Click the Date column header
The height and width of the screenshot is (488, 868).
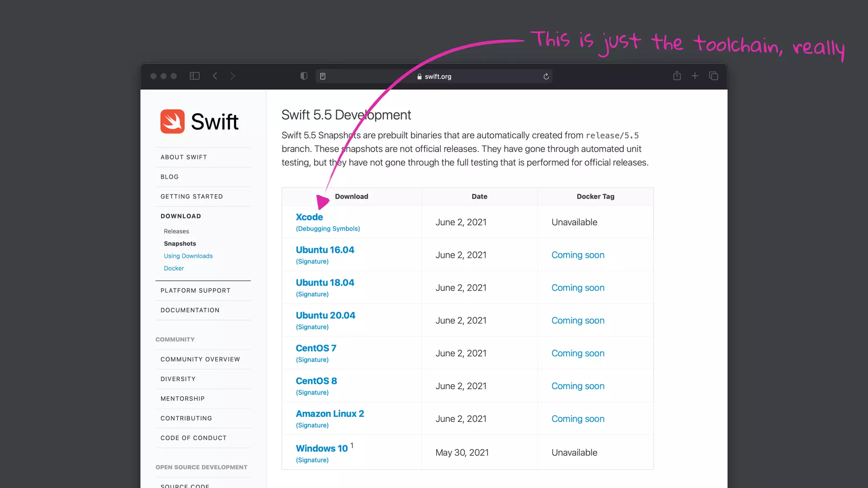pyautogui.click(x=479, y=197)
